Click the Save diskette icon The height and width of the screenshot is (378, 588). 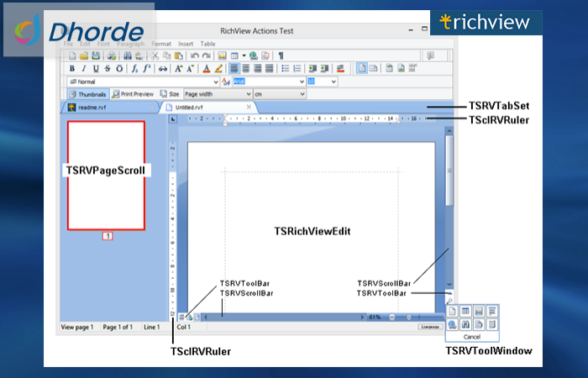coord(96,56)
